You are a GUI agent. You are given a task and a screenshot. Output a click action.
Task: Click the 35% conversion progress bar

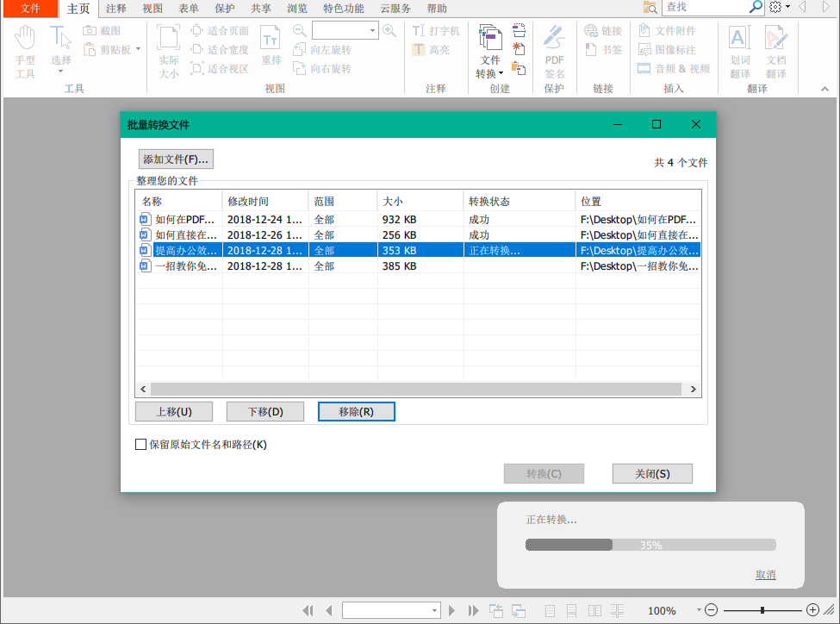(650, 544)
